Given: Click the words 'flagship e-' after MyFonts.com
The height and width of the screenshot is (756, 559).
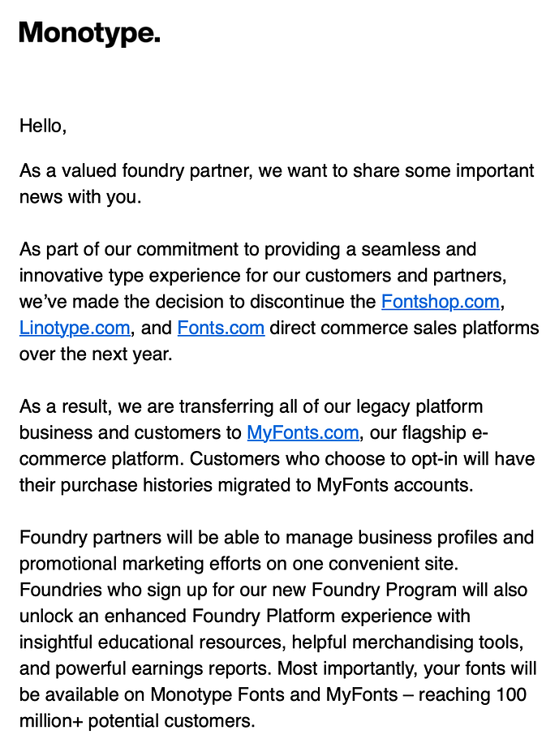Looking at the screenshot, I should [x=445, y=432].
